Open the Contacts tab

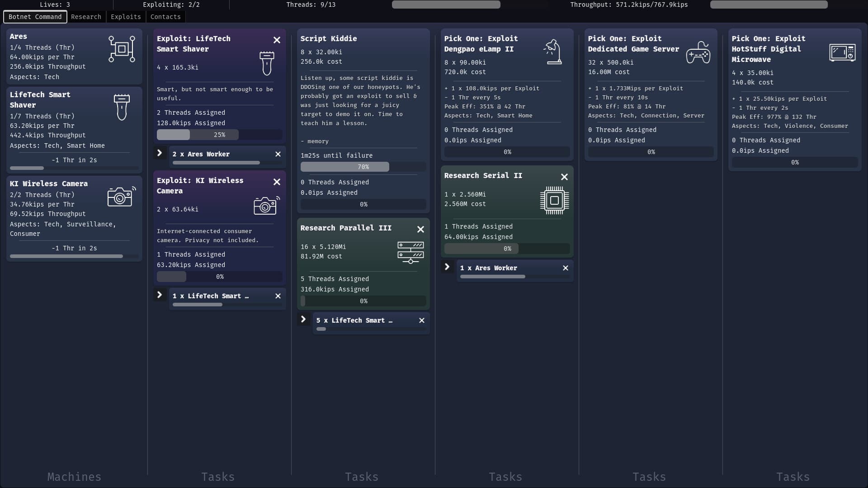click(x=165, y=17)
